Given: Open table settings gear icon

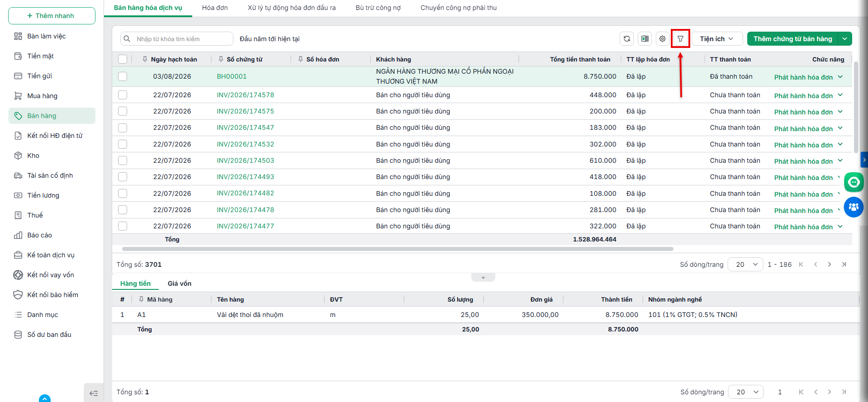Looking at the screenshot, I should pyautogui.click(x=662, y=39).
